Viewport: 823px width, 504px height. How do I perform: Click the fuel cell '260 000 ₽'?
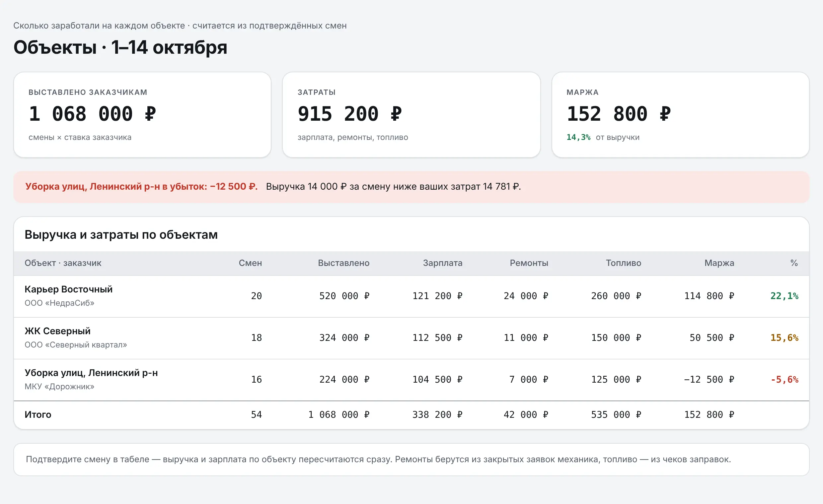[616, 296]
